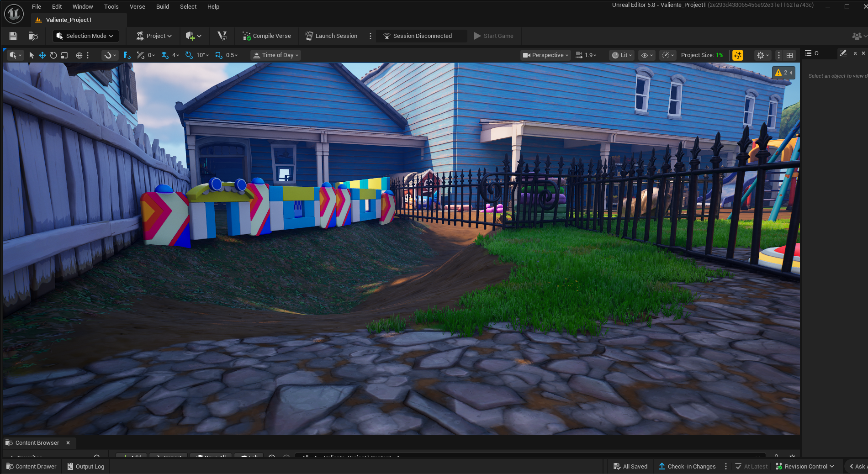868x474 pixels.
Task: Toggle rotation snapping icon
Action: click(189, 55)
